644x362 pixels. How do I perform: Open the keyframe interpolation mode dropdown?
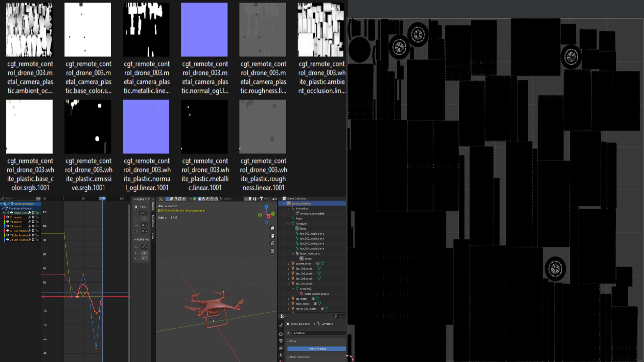pyautogui.click(x=144, y=247)
